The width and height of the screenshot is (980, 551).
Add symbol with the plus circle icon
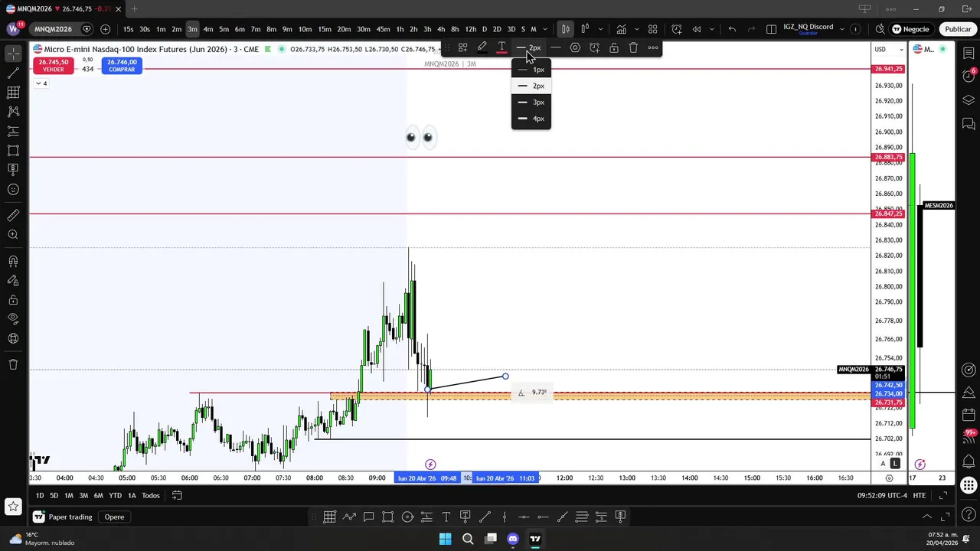(x=105, y=29)
